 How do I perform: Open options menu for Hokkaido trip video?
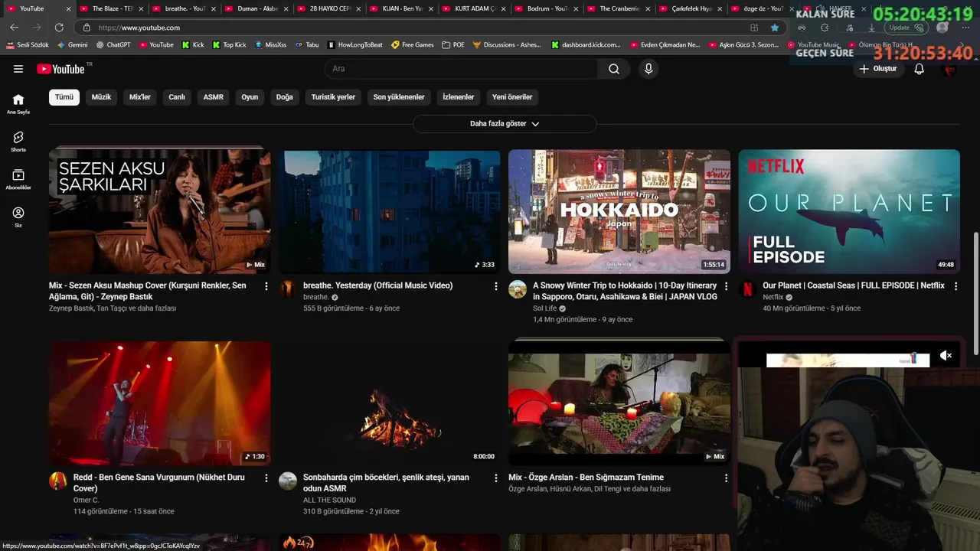coord(726,286)
